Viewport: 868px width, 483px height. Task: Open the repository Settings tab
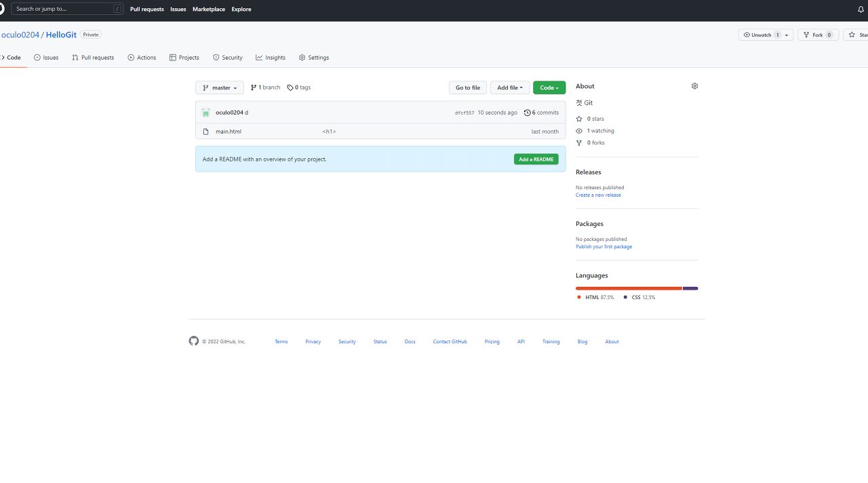tap(314, 58)
